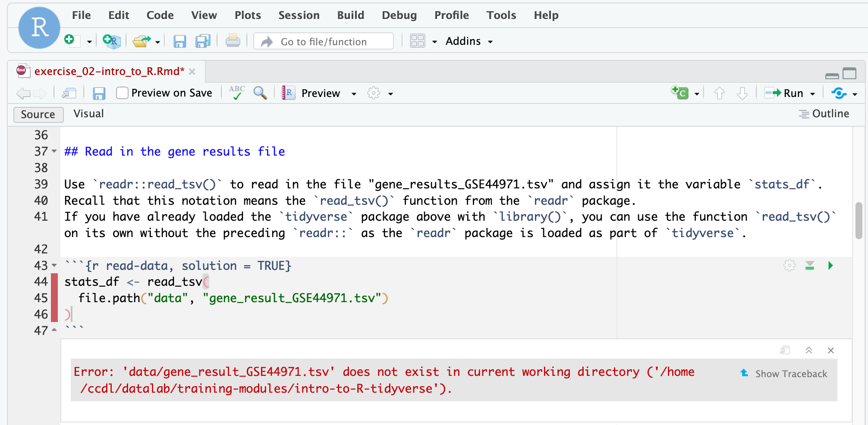Open the Build menu
Viewport: 868px width, 425px height.
coord(351,15)
